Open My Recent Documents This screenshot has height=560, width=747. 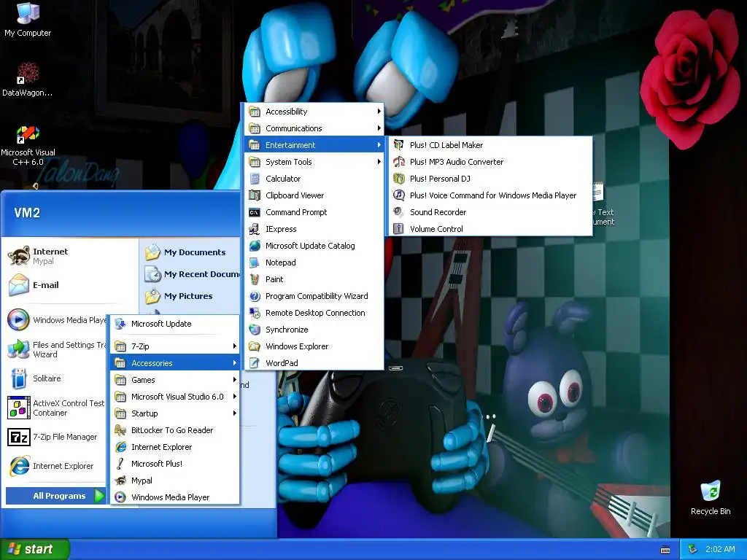190,274
